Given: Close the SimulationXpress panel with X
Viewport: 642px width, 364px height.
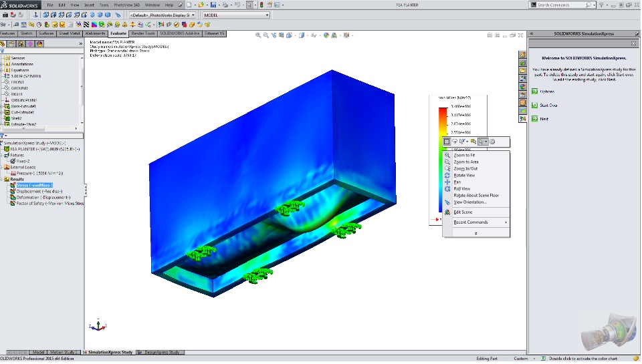Looking at the screenshot, I should (633, 43).
